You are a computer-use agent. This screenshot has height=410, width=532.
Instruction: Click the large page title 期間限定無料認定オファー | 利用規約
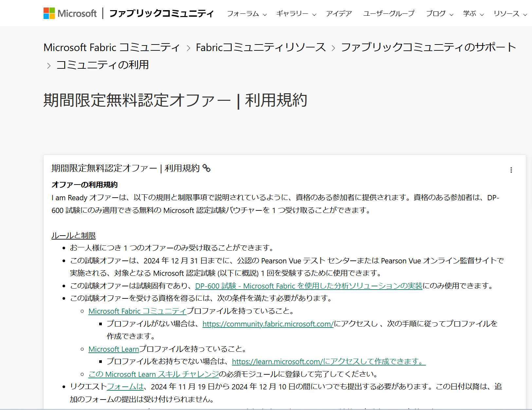[175, 100]
